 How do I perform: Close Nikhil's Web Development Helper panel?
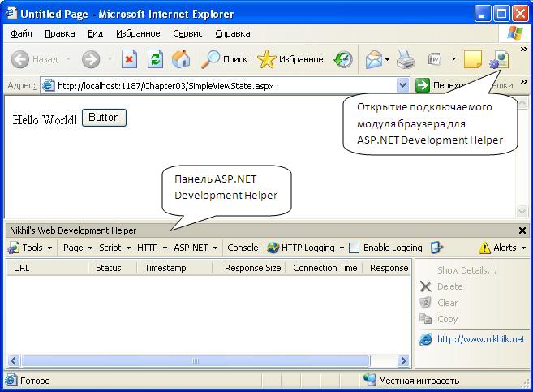pyautogui.click(x=522, y=230)
